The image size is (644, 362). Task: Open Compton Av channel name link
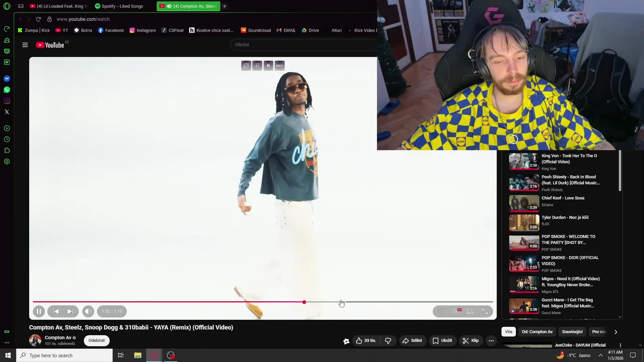point(58,338)
